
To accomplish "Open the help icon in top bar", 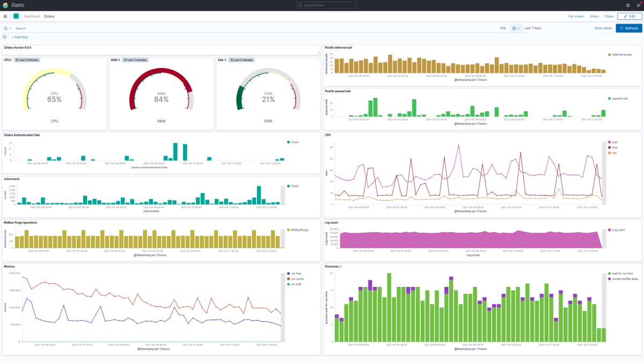I will coord(627,5).
